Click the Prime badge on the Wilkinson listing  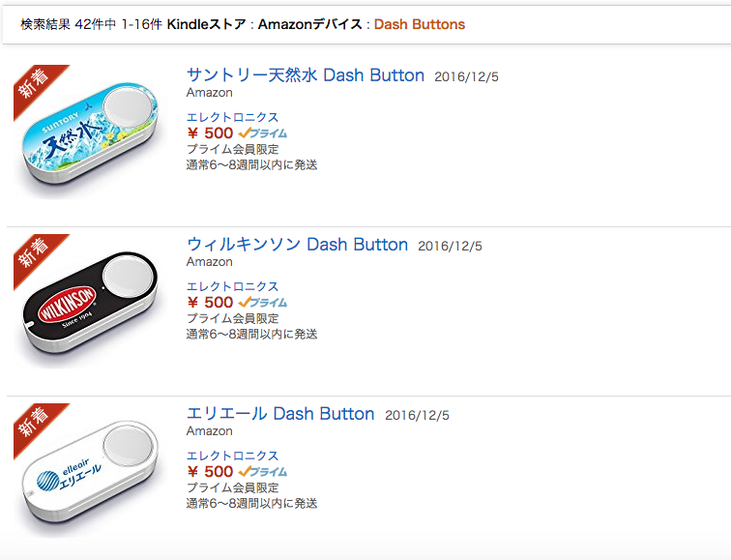click(x=263, y=303)
